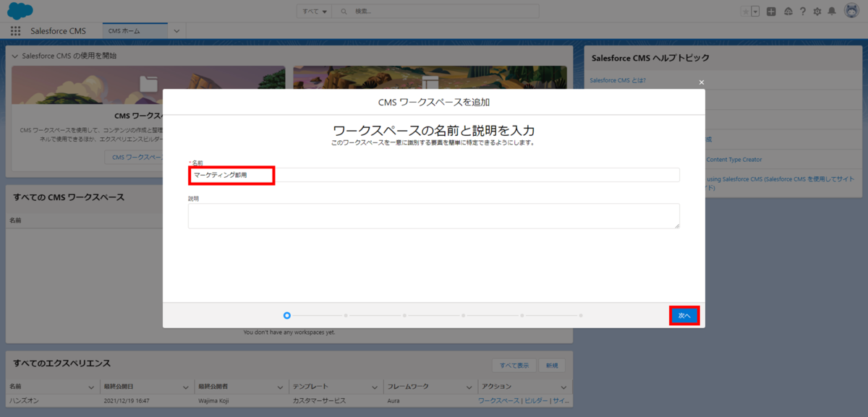Open the 最終公開者 column menu chevron
868x417 pixels.
coord(279,387)
